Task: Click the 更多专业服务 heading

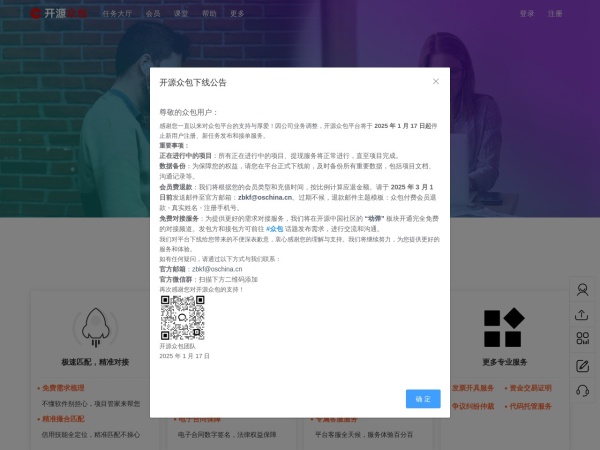Action: pos(505,362)
